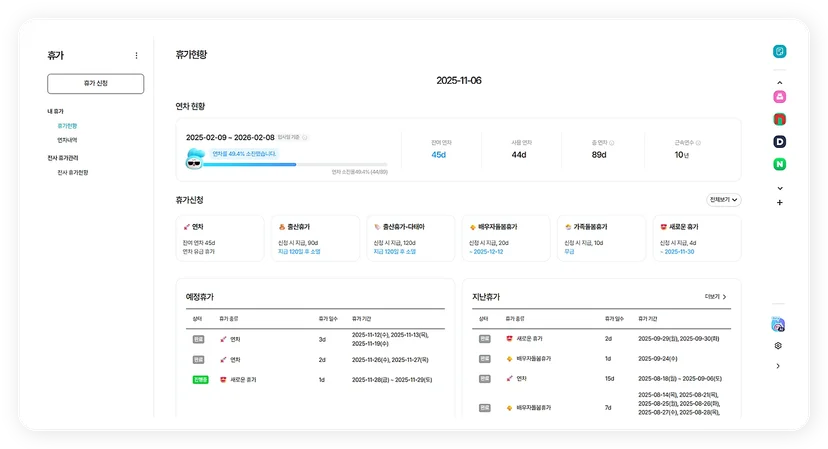
Task: Click the info icon next to 근속연수
Action: [x=698, y=143]
